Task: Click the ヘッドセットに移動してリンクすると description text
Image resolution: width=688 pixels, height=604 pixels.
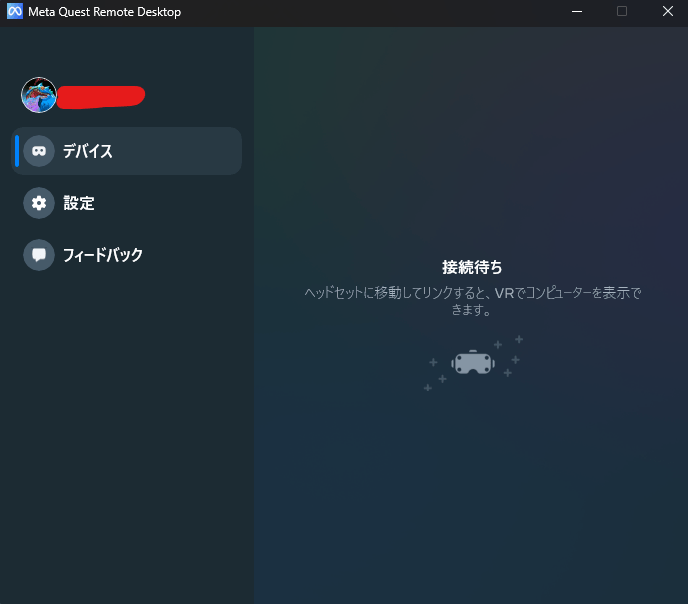Action: click(x=473, y=301)
